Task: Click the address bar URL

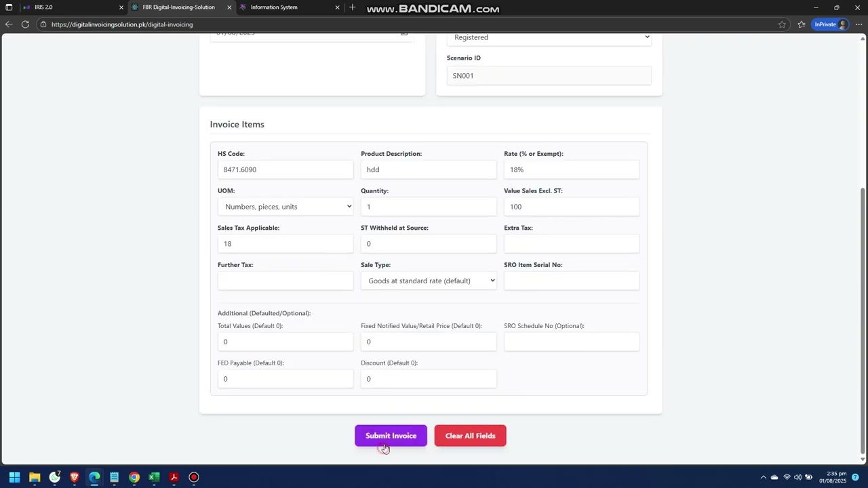Action: coord(122,24)
